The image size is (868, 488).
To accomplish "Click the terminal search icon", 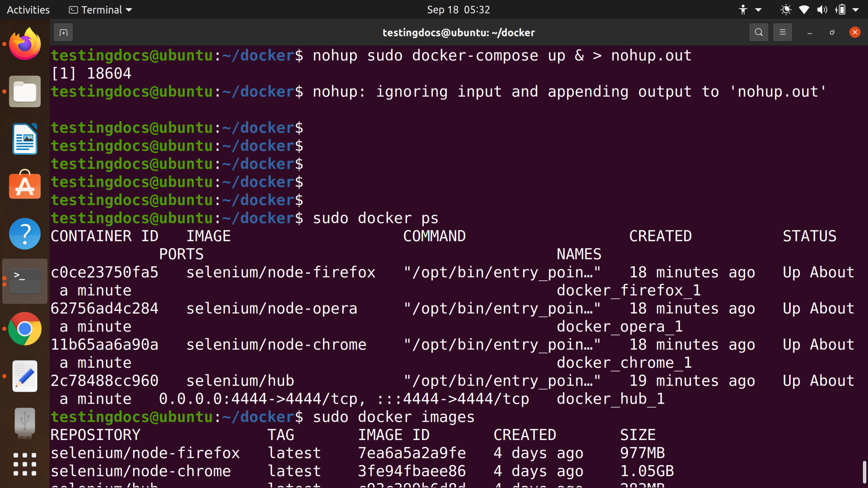I will (x=759, y=33).
